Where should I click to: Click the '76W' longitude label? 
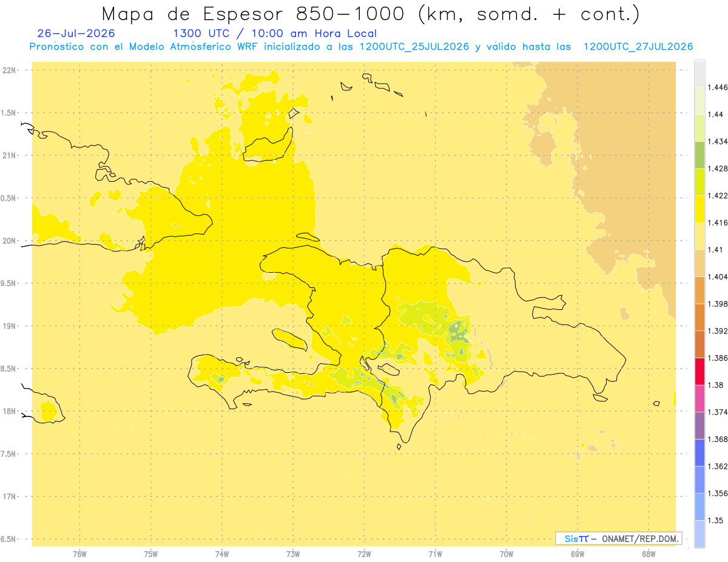(x=79, y=554)
